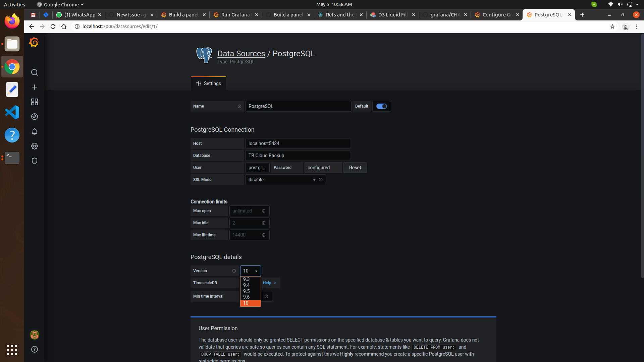Open Visual Studio Code from the dock

pyautogui.click(x=12, y=112)
